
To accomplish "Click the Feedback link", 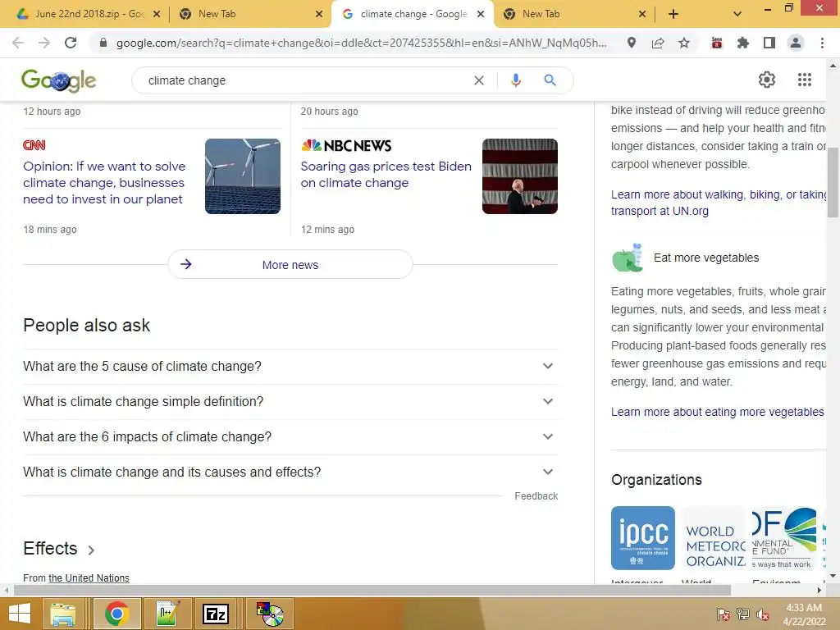I will click(536, 496).
